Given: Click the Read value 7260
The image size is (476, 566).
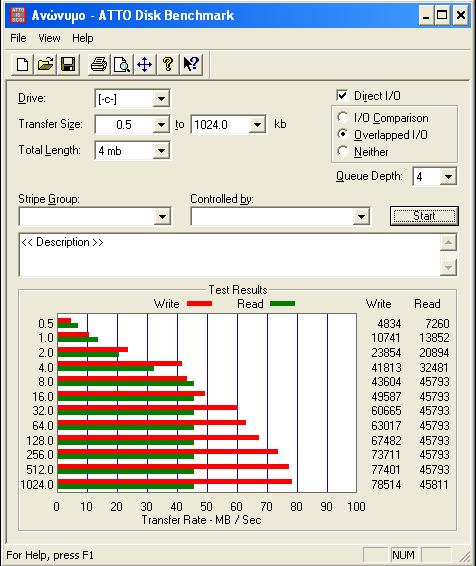Looking at the screenshot, I should click(x=437, y=323).
